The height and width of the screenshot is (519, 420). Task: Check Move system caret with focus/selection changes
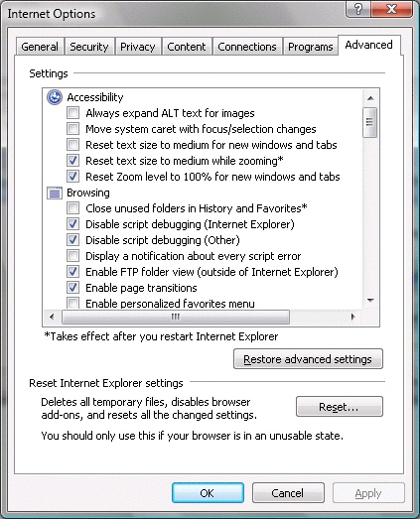tap(72, 129)
